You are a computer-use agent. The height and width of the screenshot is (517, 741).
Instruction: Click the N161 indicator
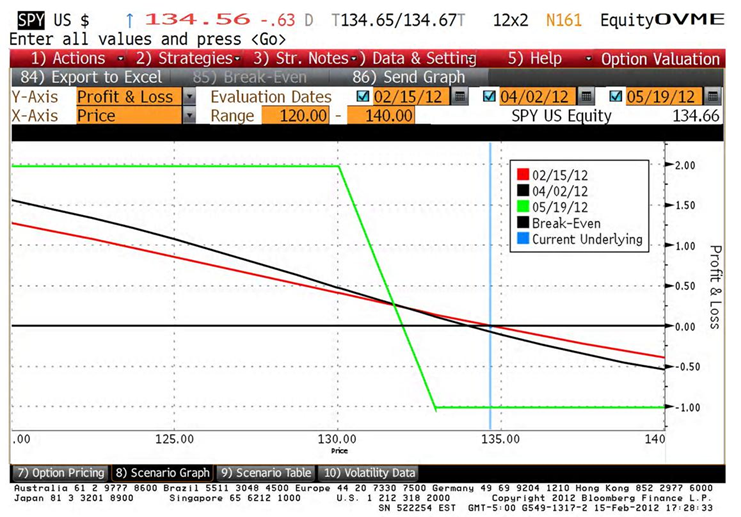pos(563,20)
